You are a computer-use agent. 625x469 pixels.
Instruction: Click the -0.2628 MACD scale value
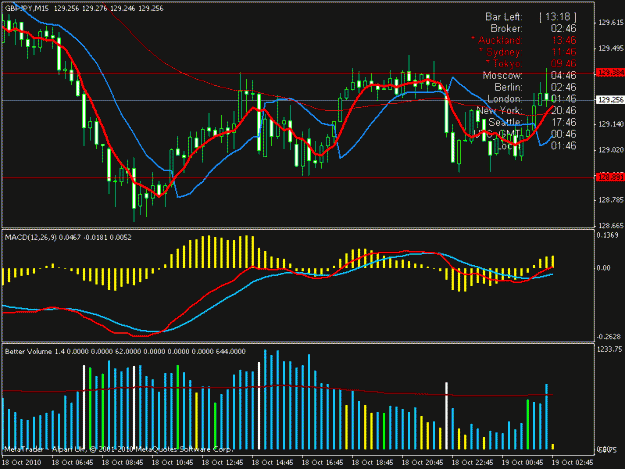[x=608, y=337]
